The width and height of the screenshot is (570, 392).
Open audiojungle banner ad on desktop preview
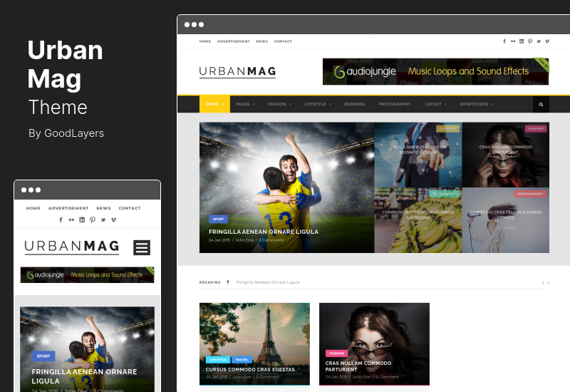435,72
